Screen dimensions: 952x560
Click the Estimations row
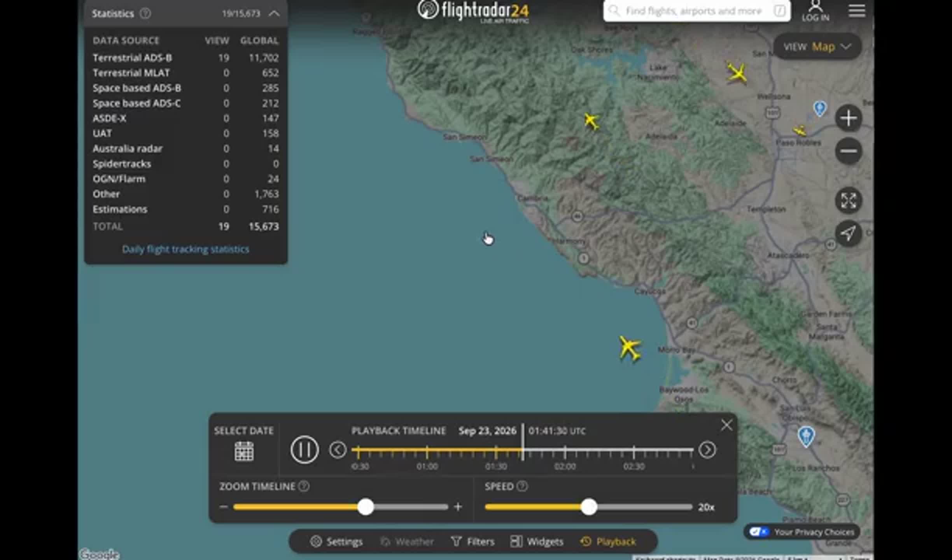click(x=185, y=209)
